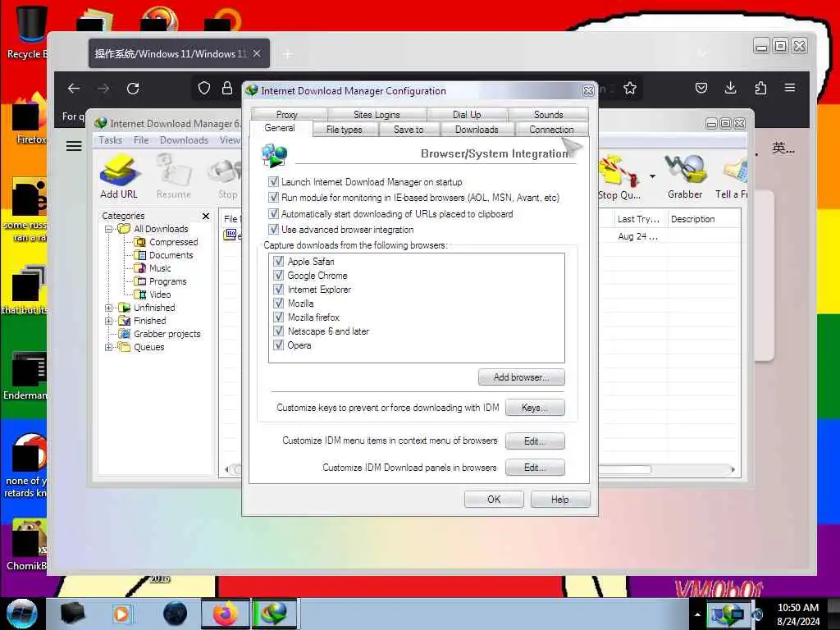Uncheck Netscape 6 and later
This screenshot has width=840, height=630.
pos(278,331)
